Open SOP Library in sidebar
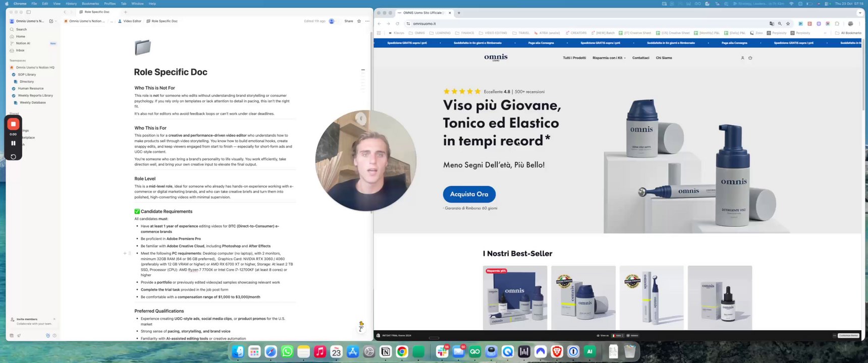 (x=27, y=75)
